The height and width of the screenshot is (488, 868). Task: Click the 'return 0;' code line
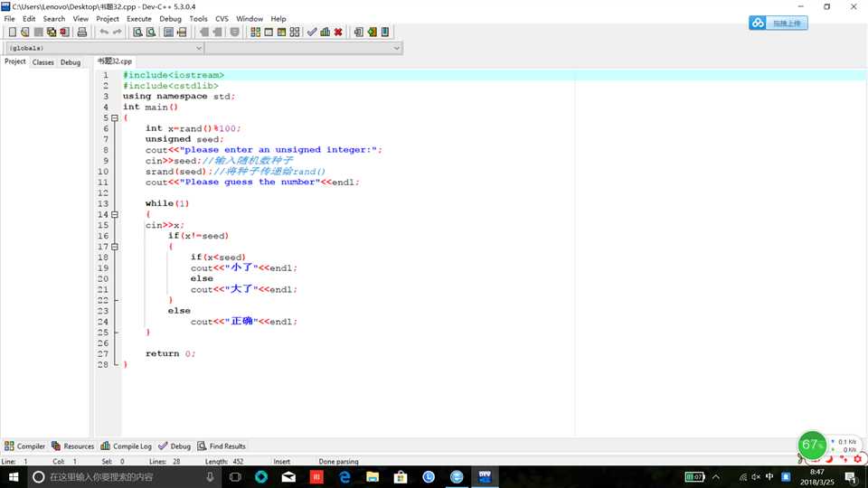(171, 353)
